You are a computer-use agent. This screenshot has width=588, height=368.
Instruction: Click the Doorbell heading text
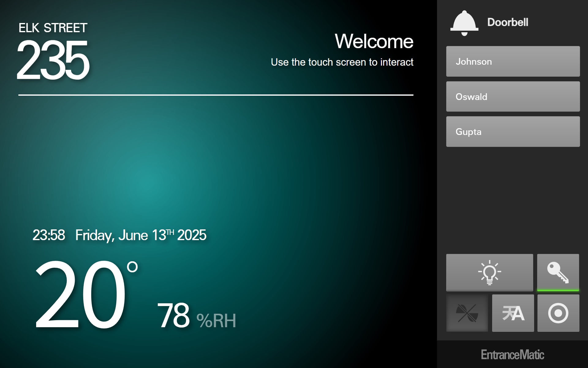pos(507,22)
